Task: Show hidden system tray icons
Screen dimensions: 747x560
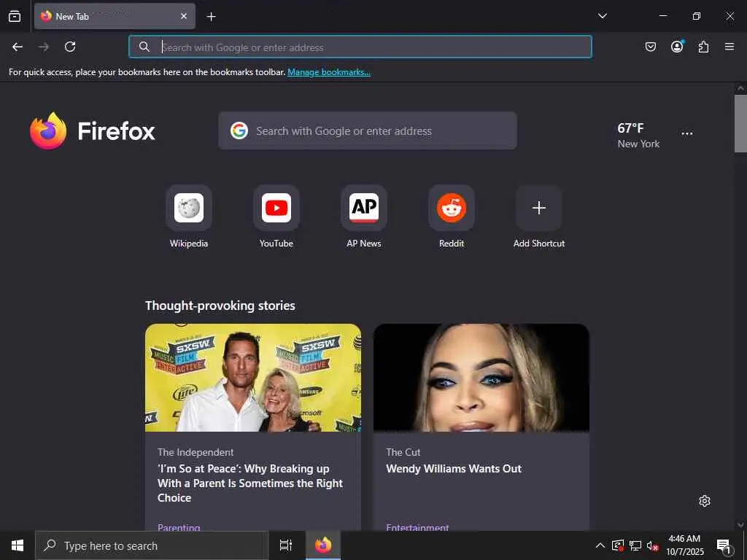Action: pos(600,545)
